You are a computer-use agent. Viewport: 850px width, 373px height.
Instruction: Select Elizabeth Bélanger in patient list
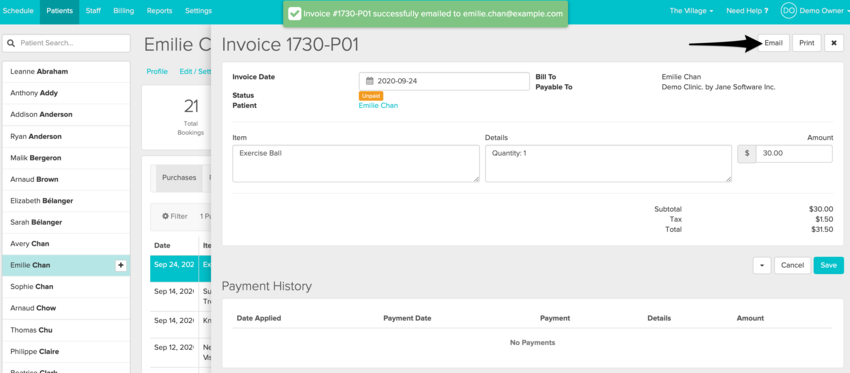coord(66,201)
